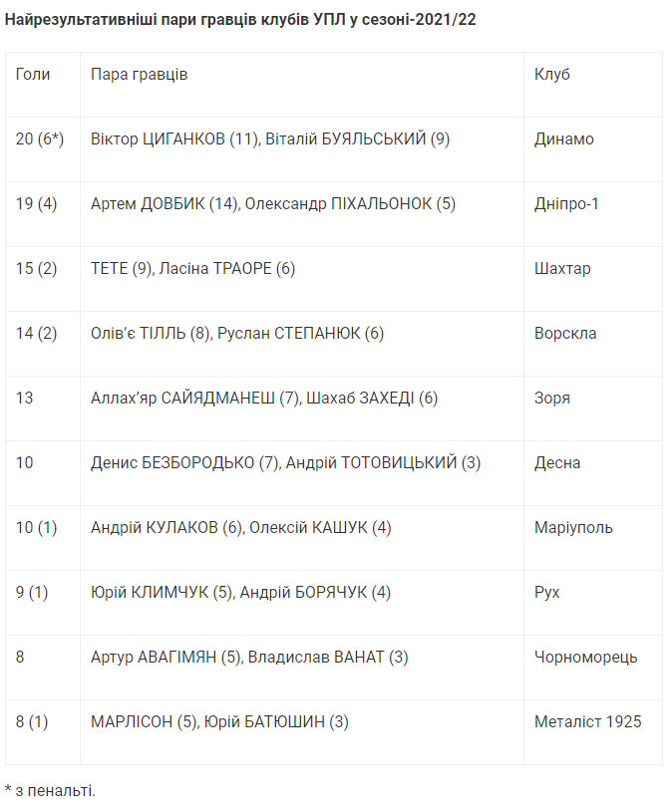Click the "Динамо" club cell
This screenshot has width=671, height=812.
pos(564,139)
